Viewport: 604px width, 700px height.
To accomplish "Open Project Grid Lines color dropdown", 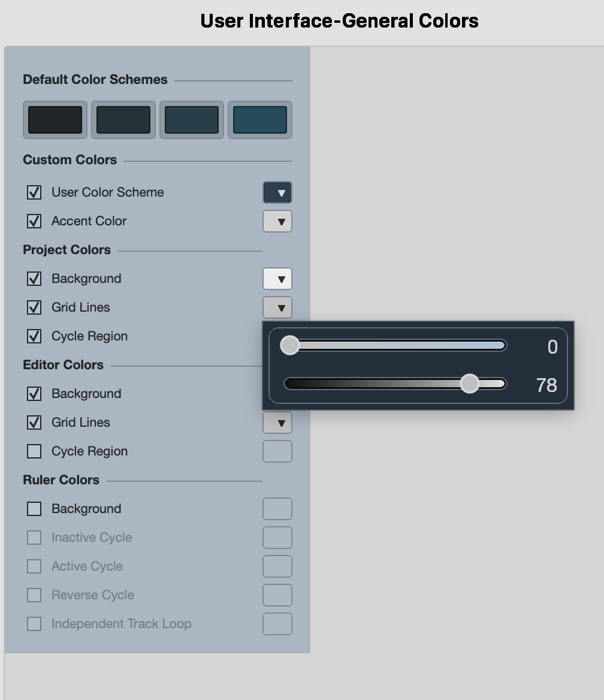I will coord(277,307).
